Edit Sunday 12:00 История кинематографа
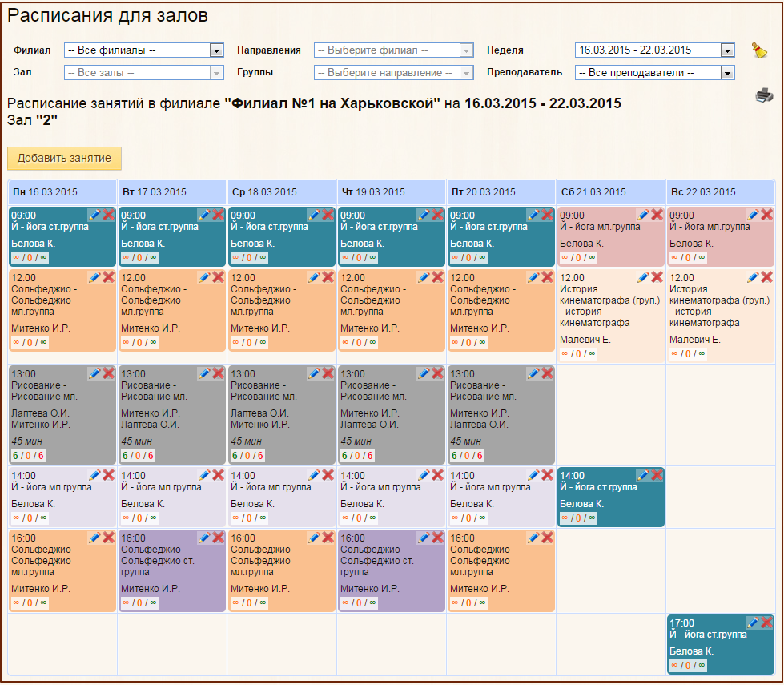 coord(753,277)
